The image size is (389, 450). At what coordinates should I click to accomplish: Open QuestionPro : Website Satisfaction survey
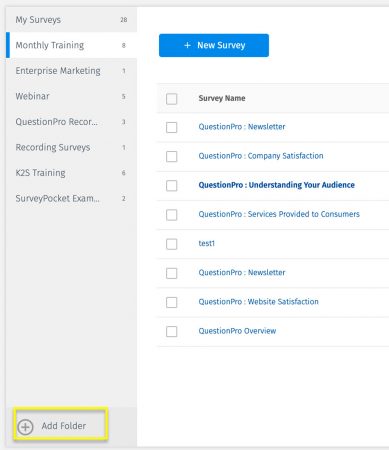coord(259,302)
